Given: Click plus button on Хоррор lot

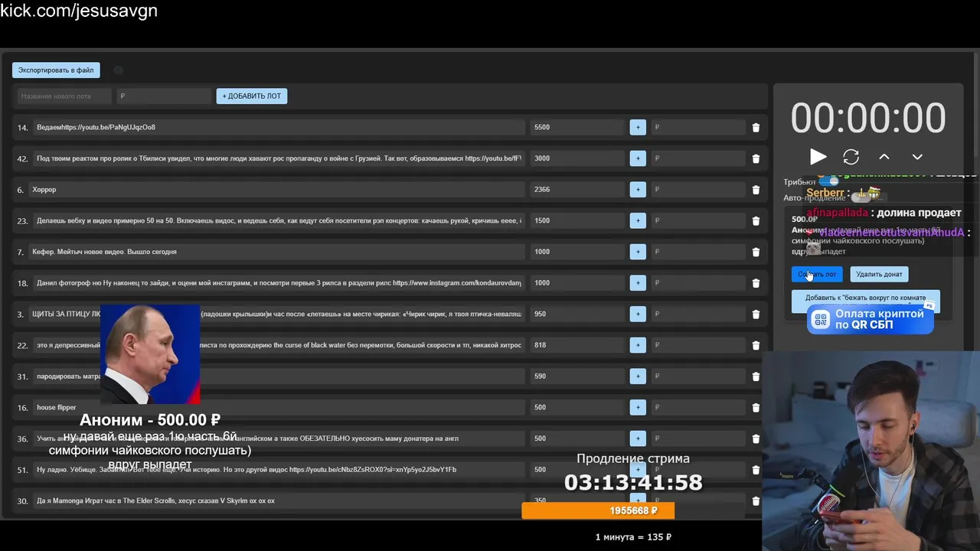Looking at the screenshot, I should pyautogui.click(x=638, y=189).
